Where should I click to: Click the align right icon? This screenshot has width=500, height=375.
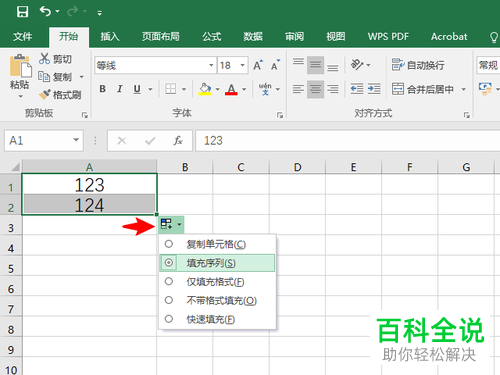(x=332, y=89)
